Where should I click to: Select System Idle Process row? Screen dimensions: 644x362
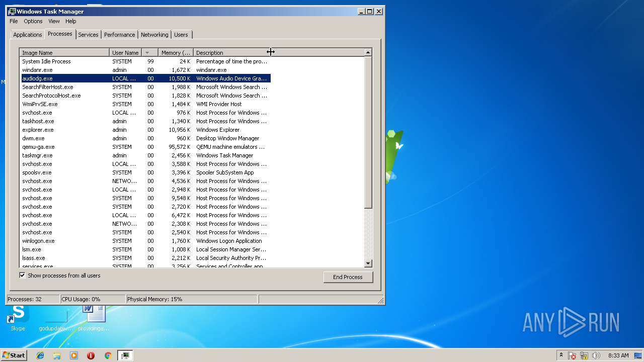tap(146, 61)
